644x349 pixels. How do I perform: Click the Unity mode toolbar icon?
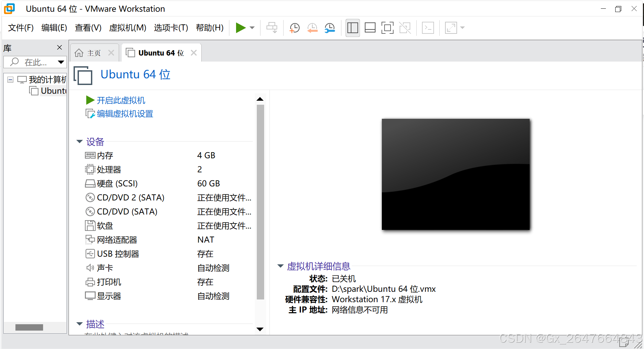click(405, 28)
